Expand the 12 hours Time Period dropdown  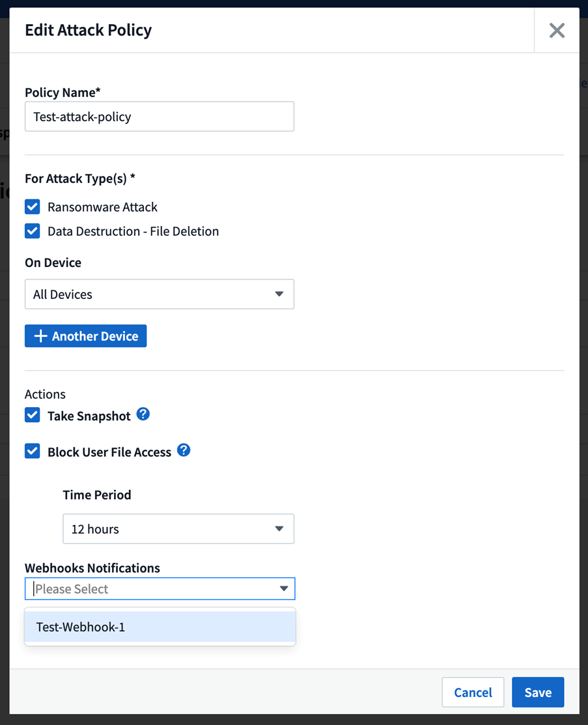point(178,529)
